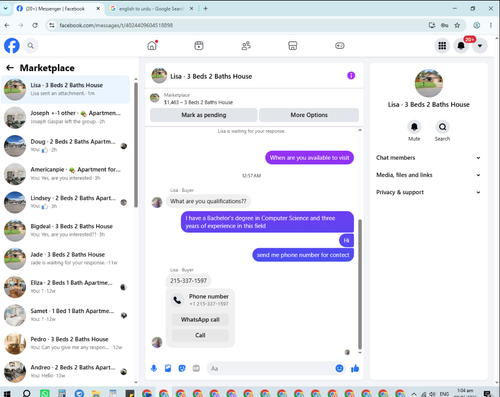
Task: Open the Gaming icon in top nav
Action: (340, 45)
